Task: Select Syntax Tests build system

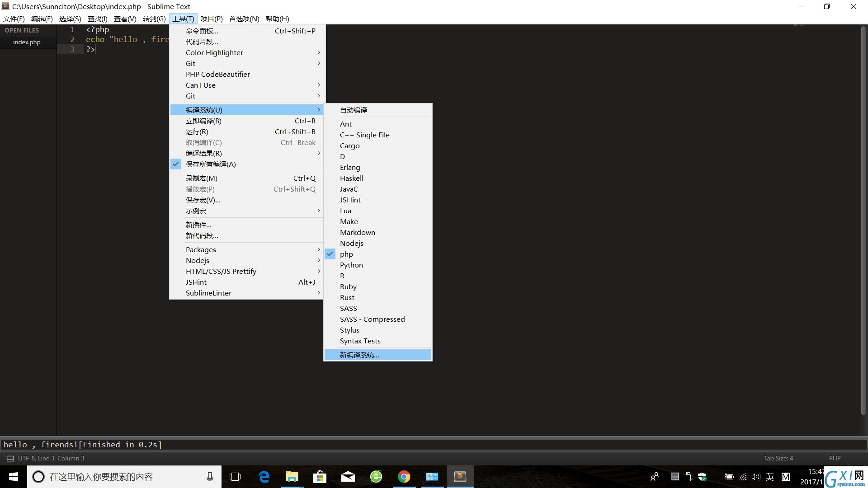Action: click(378, 341)
